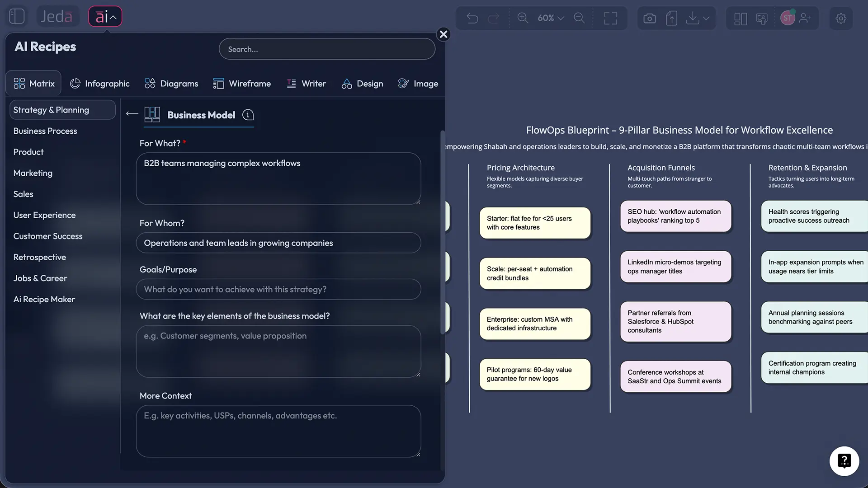
Task: Zoom in on the canvas
Action: point(523,18)
